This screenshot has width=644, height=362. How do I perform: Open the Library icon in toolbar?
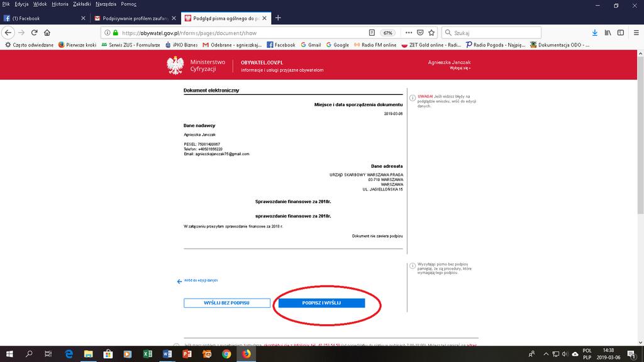608,33
